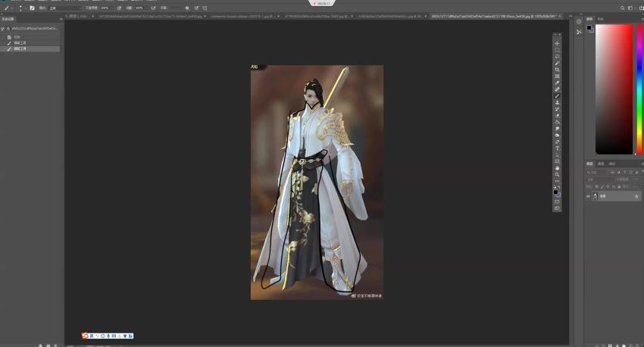Switch to the first document tab
The height and width of the screenshot is (347, 644).
coord(80,17)
